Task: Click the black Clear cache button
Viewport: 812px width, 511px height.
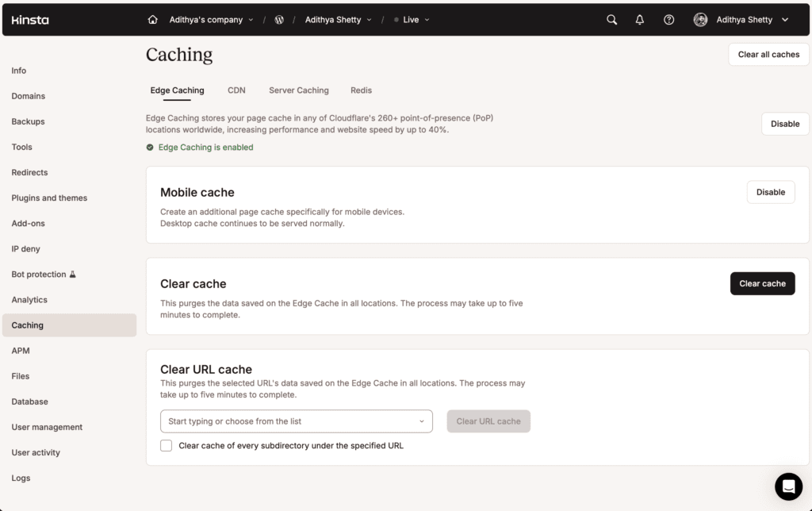Action: pyautogui.click(x=762, y=283)
